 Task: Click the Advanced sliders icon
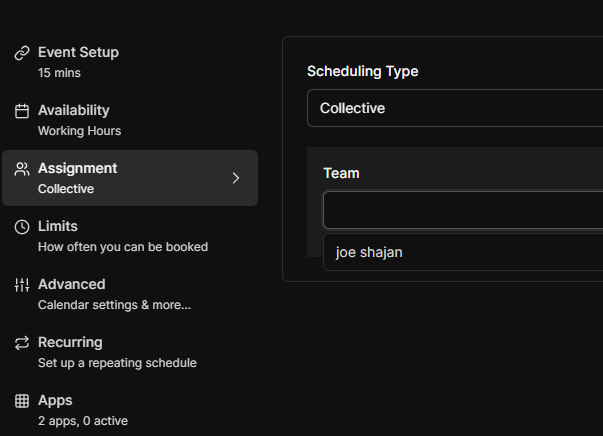[22, 285]
